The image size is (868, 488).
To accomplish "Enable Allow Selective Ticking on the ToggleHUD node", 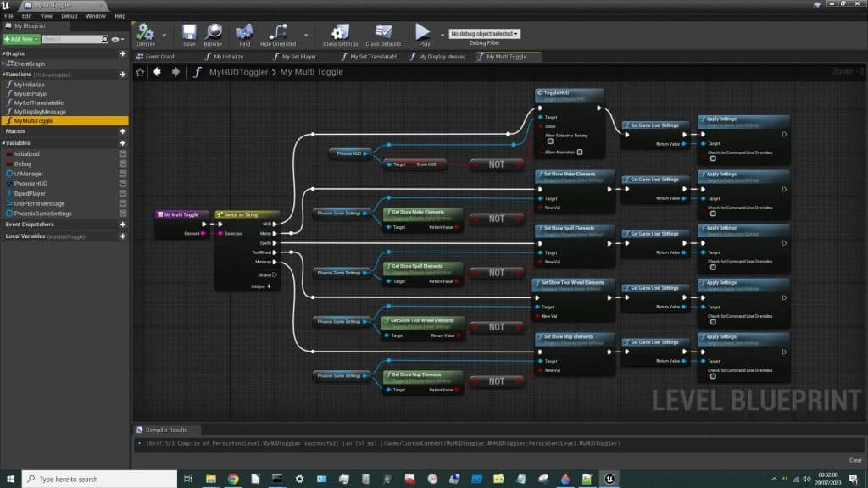I will 550,141.
